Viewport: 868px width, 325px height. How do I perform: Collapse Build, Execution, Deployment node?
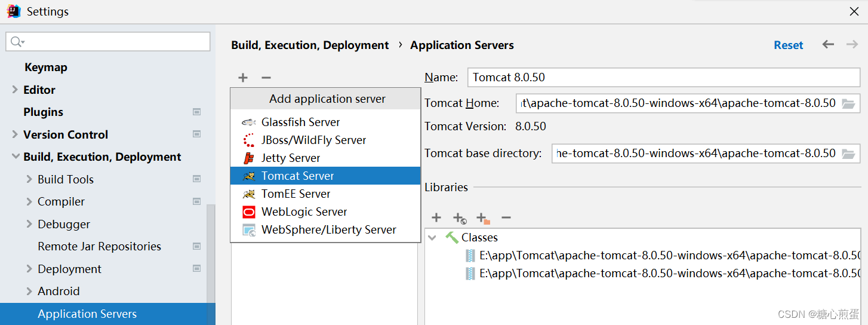[15, 157]
